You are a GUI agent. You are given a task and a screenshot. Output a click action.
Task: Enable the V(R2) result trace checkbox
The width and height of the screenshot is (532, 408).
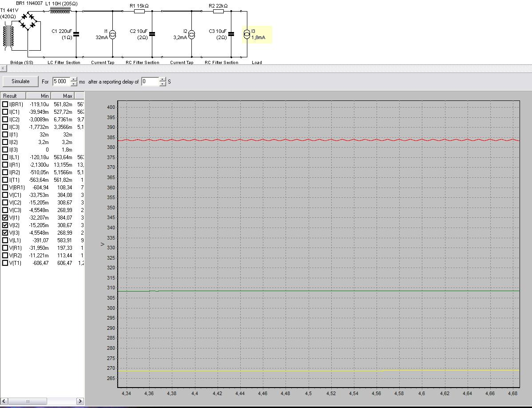coord(5,255)
